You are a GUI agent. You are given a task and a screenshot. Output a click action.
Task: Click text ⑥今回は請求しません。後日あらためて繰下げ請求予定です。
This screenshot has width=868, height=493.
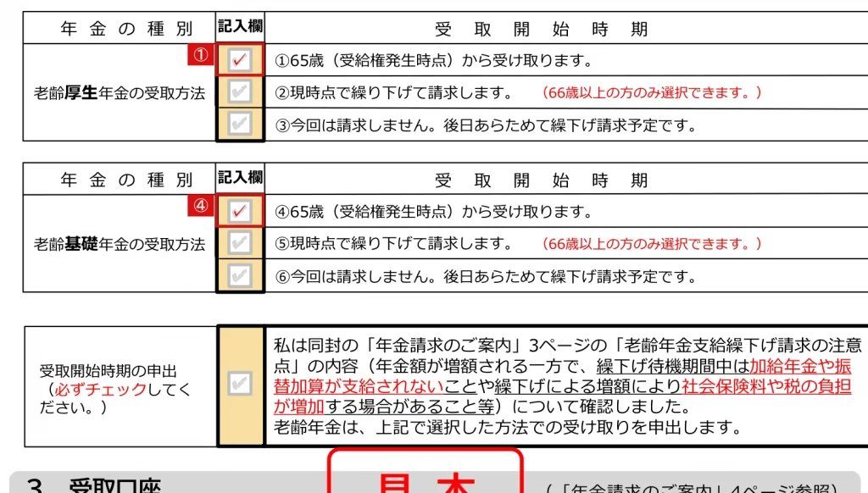[x=486, y=276]
